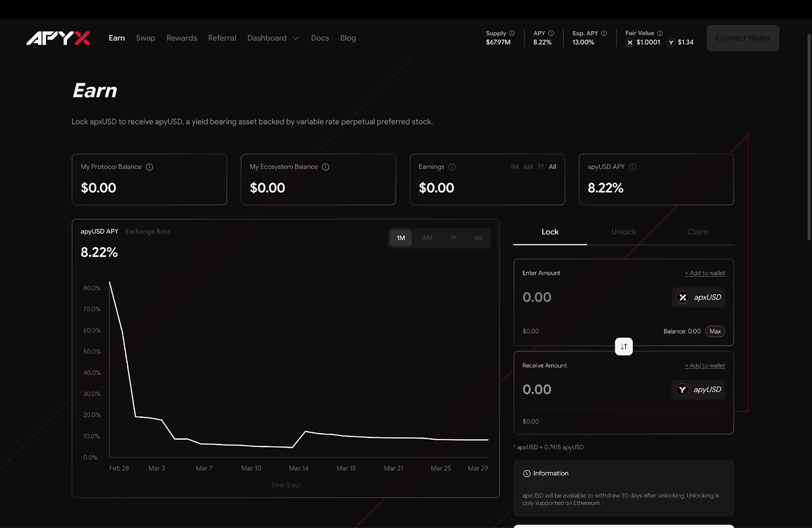This screenshot has width=812, height=528.
Task: Click the Supply info icon
Action: click(512, 33)
